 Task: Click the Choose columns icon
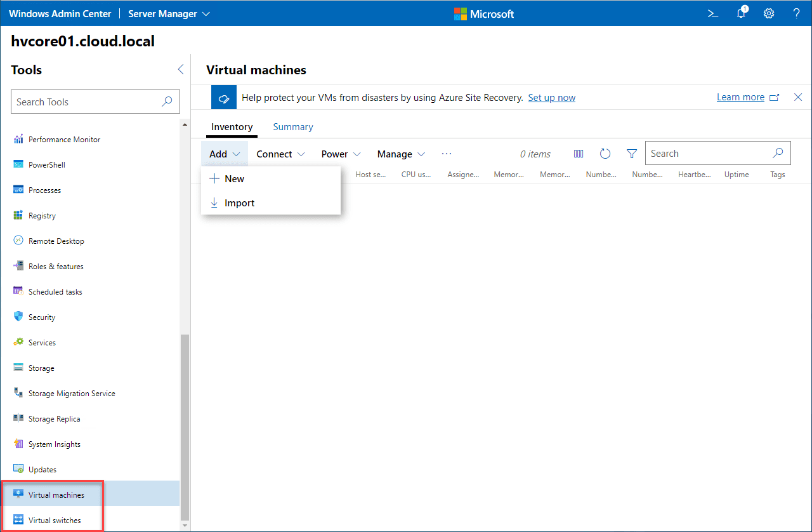[579, 154]
